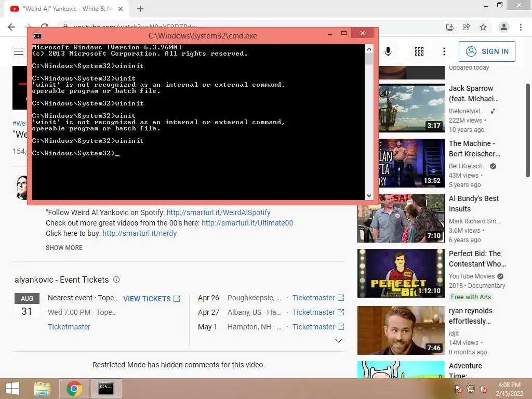Screen dimensions: 532x399
Task: Expand description with SHOW MORE
Action: click(64, 248)
